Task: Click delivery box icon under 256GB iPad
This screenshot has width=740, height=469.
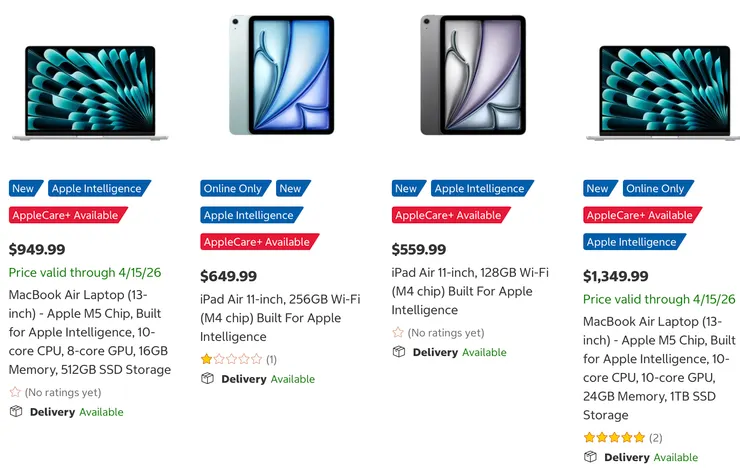Action: click(208, 379)
